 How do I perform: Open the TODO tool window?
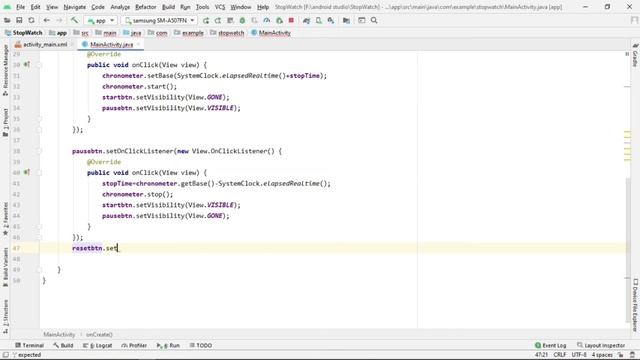click(x=200, y=345)
